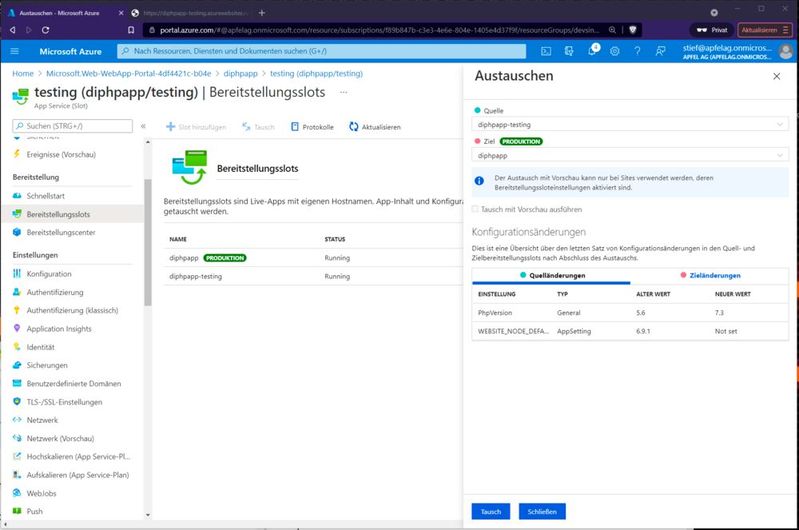Viewport: 799px width, 530px height.
Task: Open Schnellstart in the sidebar
Action: coord(46,196)
